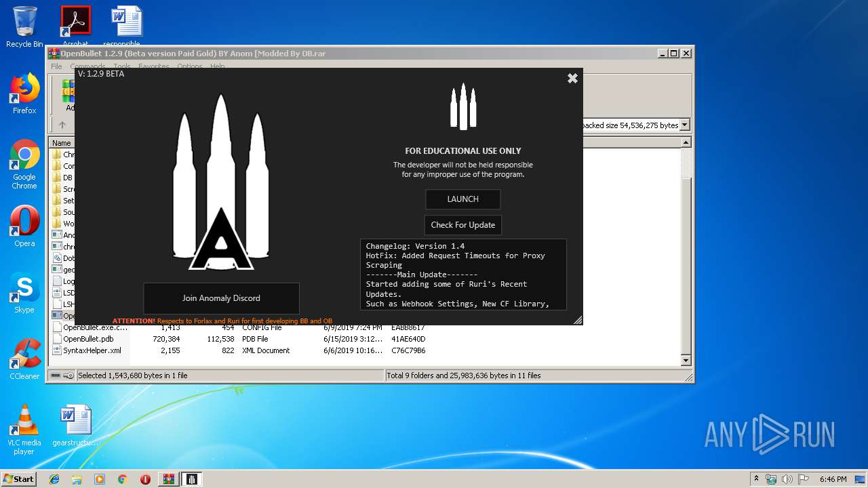Click the taskbar clock showing 6:46 PM

click(x=833, y=479)
